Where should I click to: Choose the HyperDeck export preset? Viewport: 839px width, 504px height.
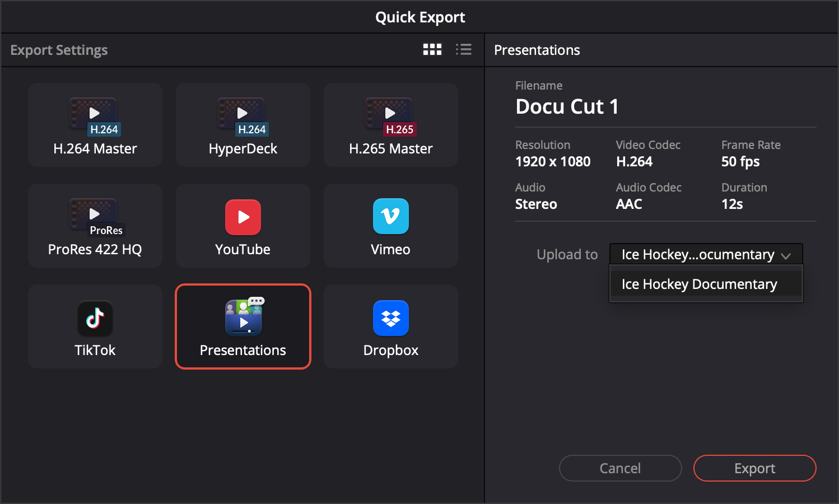click(243, 125)
